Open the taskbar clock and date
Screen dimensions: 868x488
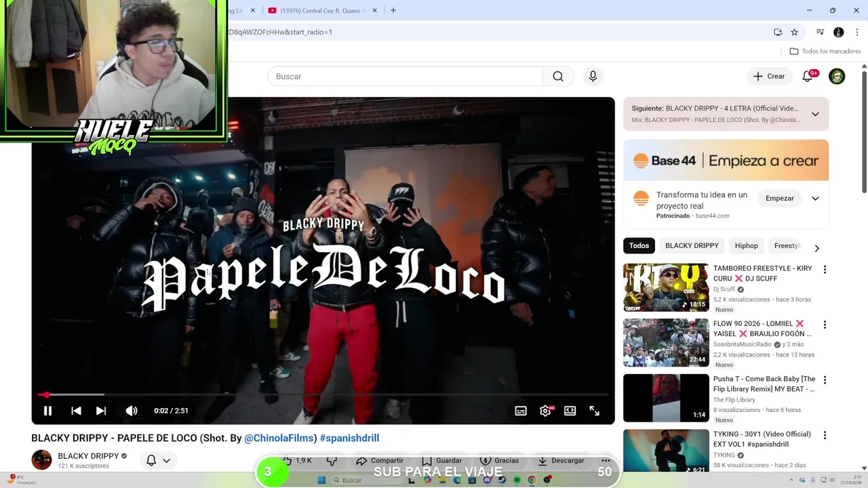click(x=851, y=480)
